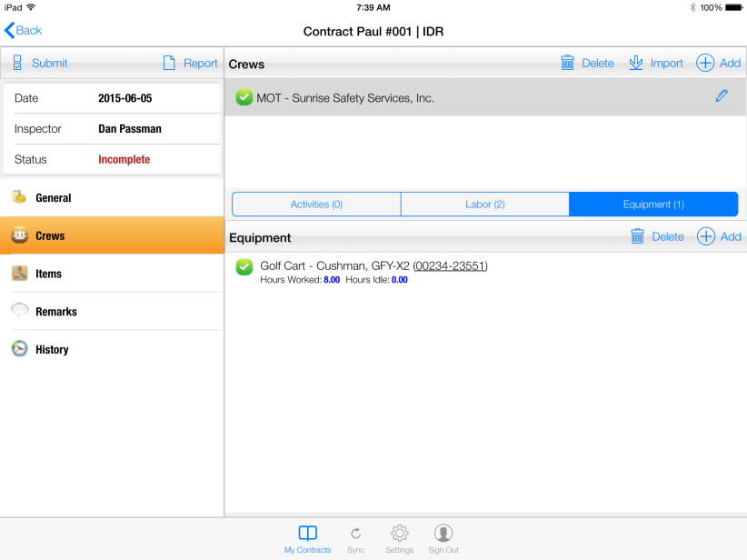Open the Report document icon
Image resolution: width=747 pixels, height=560 pixels.
(x=169, y=63)
